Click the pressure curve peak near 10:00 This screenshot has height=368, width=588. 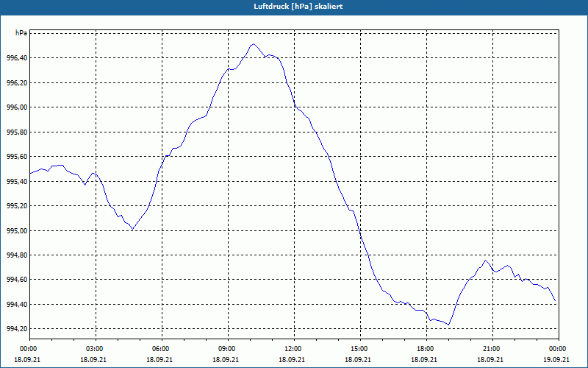(x=254, y=44)
